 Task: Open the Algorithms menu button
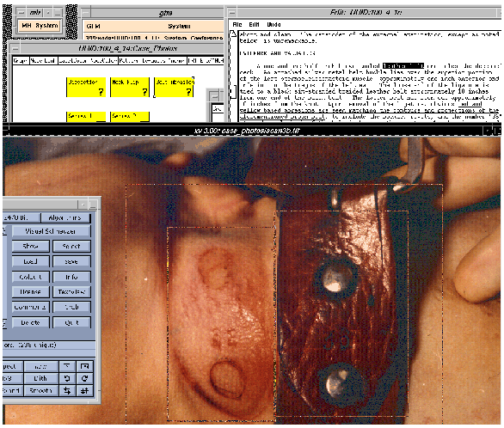click(65, 217)
